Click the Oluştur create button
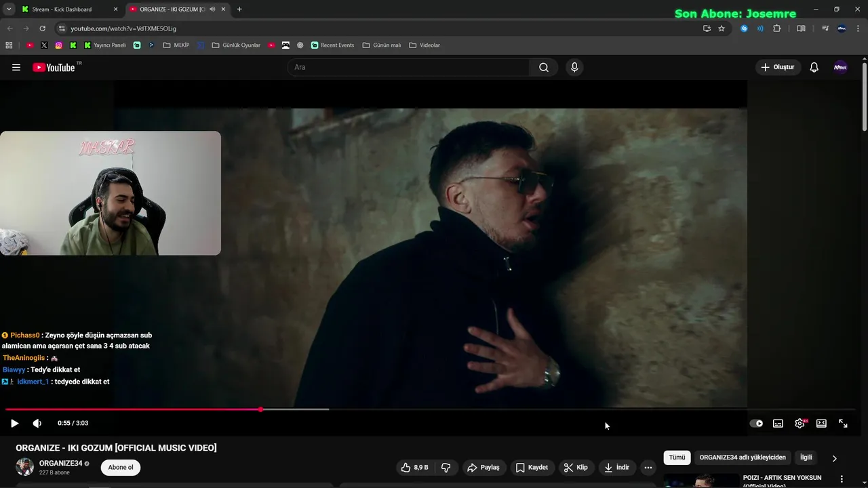Viewport: 868px width, 488px height. pos(778,67)
